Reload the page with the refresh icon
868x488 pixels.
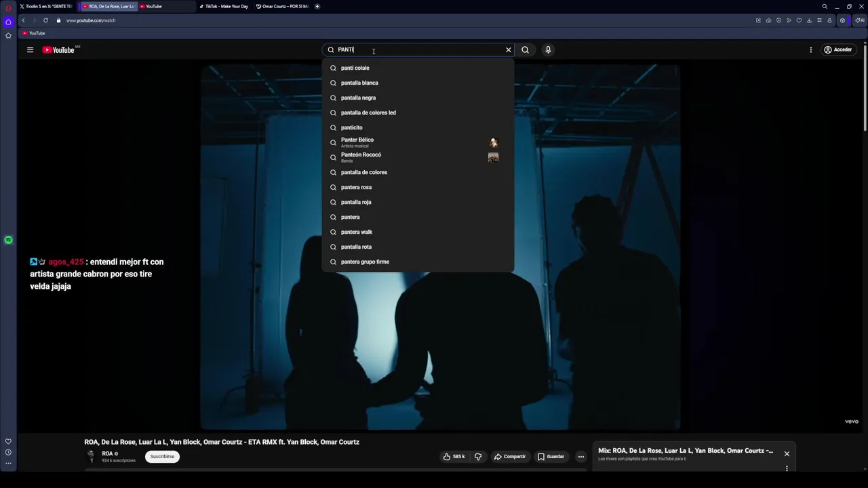pos(45,20)
